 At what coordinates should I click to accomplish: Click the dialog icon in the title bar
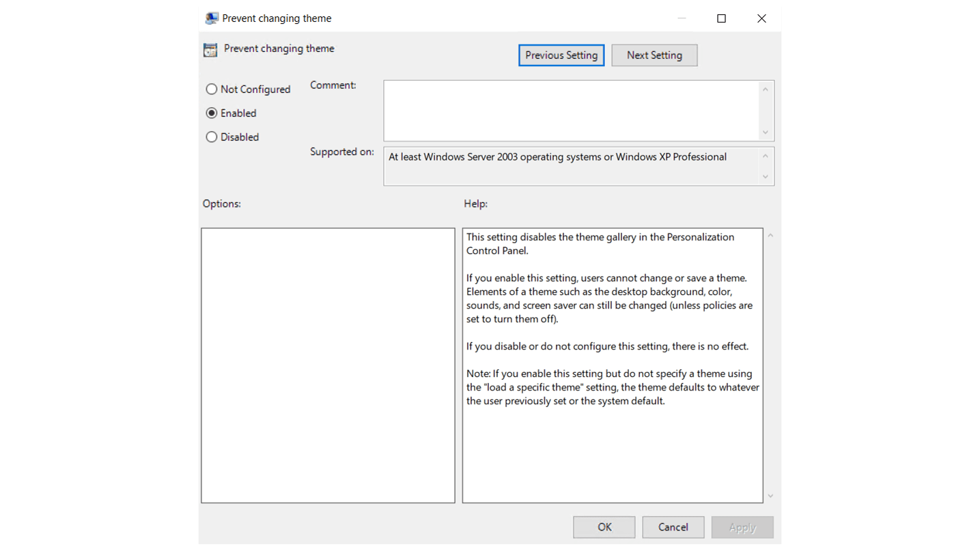212,18
